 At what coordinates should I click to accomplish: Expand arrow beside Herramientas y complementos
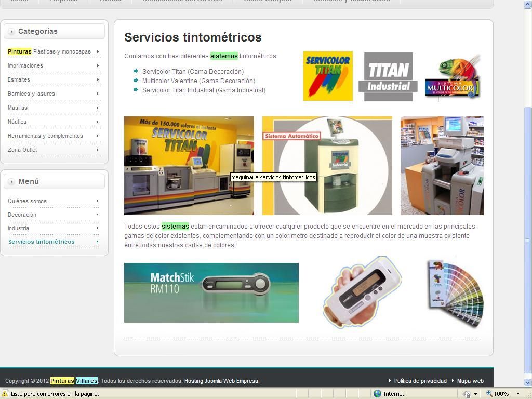tap(98, 136)
